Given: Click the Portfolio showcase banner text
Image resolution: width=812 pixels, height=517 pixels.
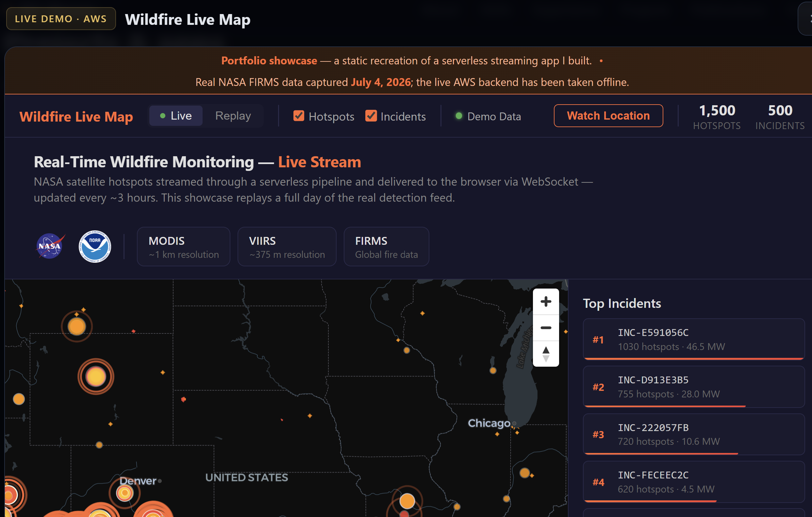Looking at the screenshot, I should 269,61.
